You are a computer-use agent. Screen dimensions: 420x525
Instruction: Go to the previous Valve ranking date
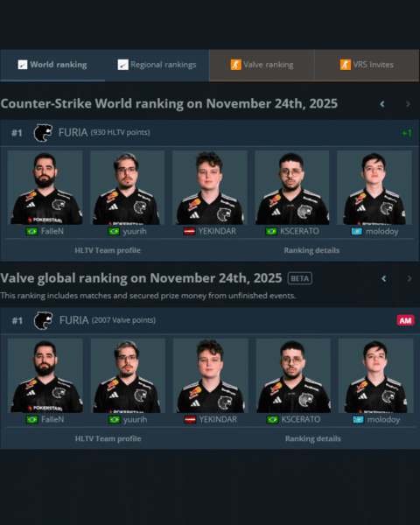click(x=384, y=278)
